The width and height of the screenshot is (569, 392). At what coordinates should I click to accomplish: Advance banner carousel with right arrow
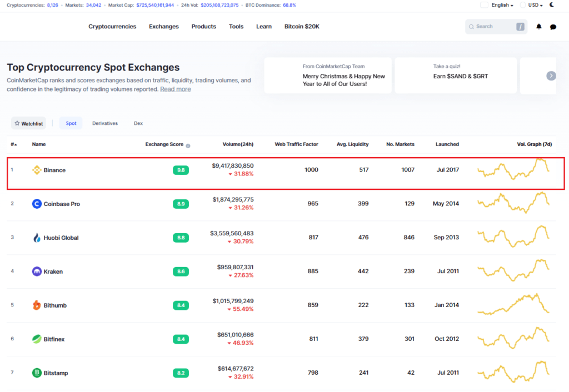[551, 76]
